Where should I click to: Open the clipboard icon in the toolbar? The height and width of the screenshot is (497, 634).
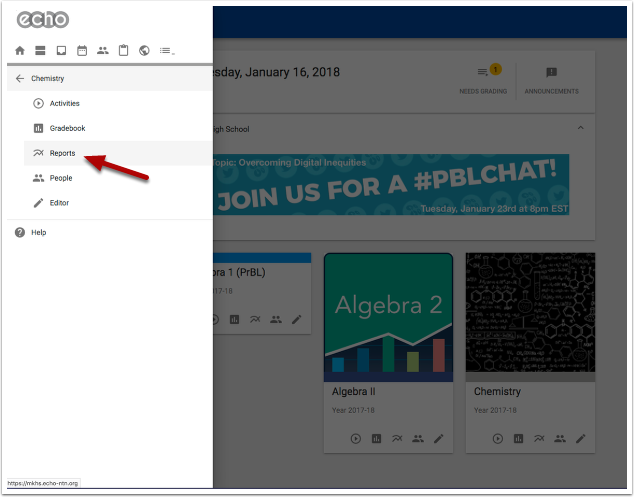pos(123,50)
